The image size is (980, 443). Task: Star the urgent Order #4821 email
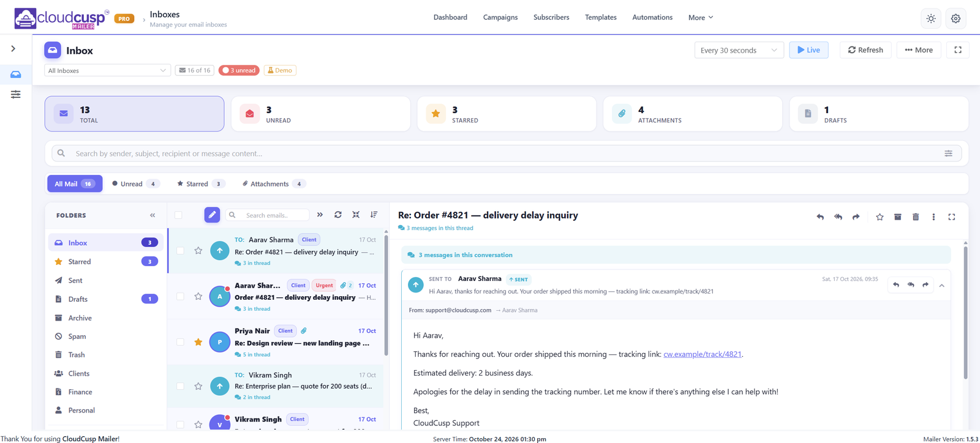tap(198, 296)
